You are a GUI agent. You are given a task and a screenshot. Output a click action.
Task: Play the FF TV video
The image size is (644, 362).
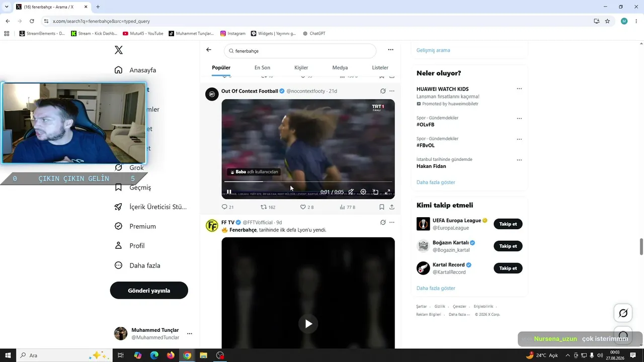[308, 324]
